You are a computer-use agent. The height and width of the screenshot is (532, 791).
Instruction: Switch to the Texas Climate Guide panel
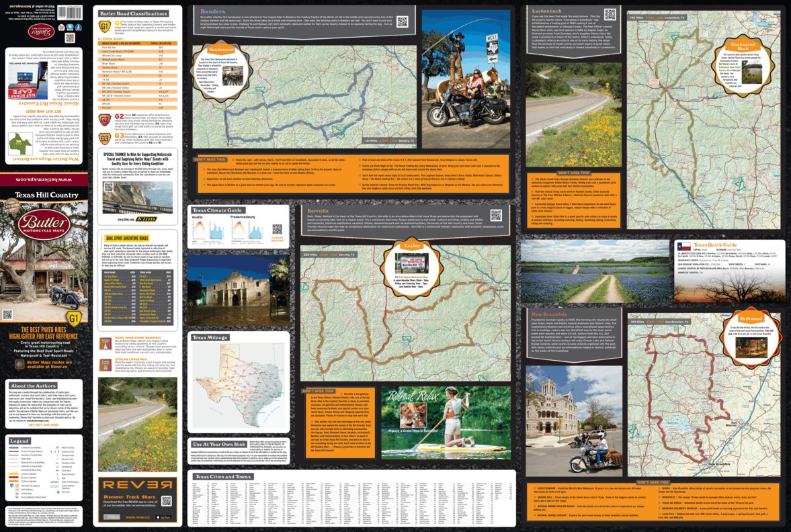pos(216,211)
